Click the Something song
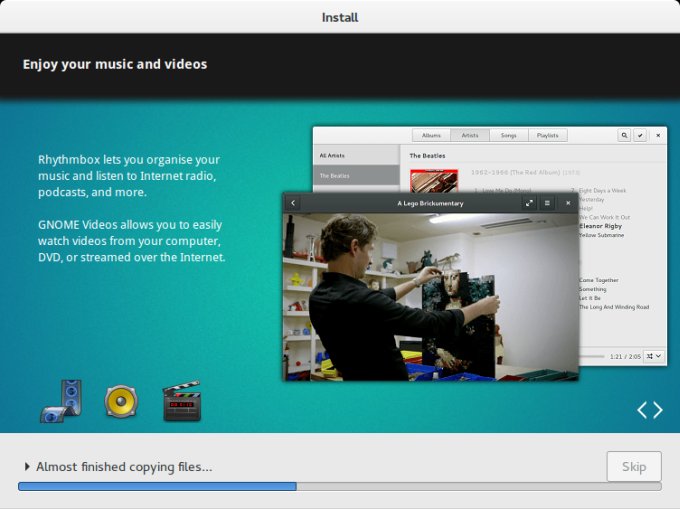This screenshot has height=509, width=680. 592,289
